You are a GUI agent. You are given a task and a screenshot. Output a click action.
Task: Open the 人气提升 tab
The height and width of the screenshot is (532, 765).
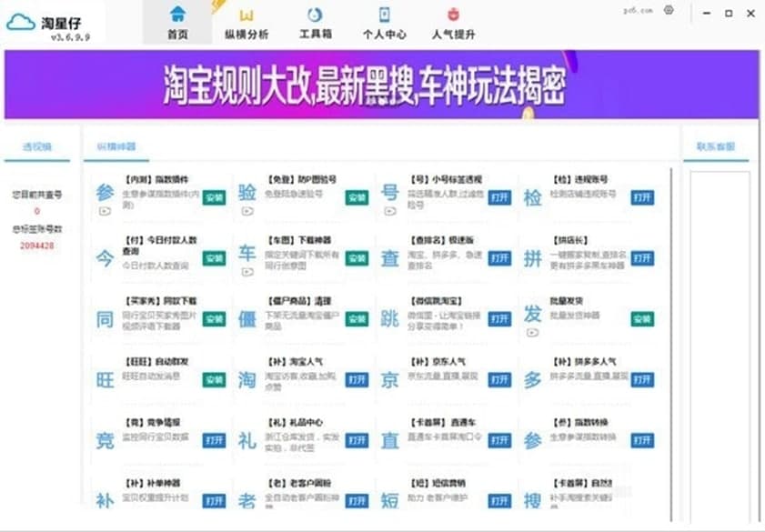[453, 23]
